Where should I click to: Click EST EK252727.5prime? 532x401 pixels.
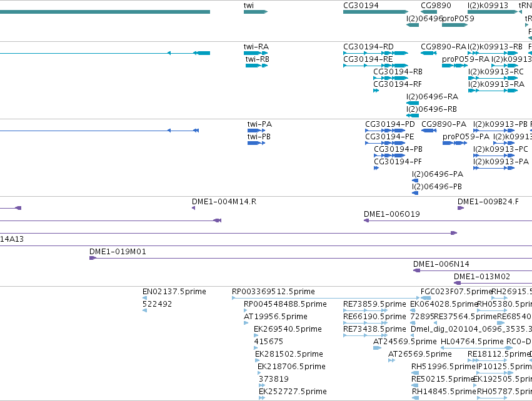point(261,398)
